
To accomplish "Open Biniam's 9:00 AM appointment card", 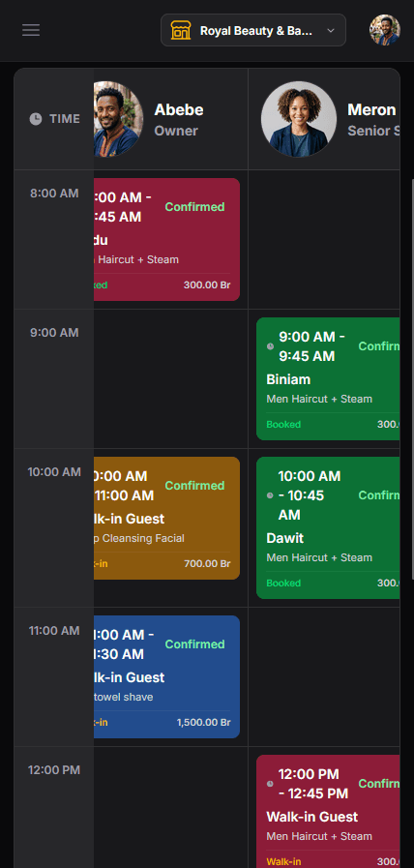I will point(328,379).
